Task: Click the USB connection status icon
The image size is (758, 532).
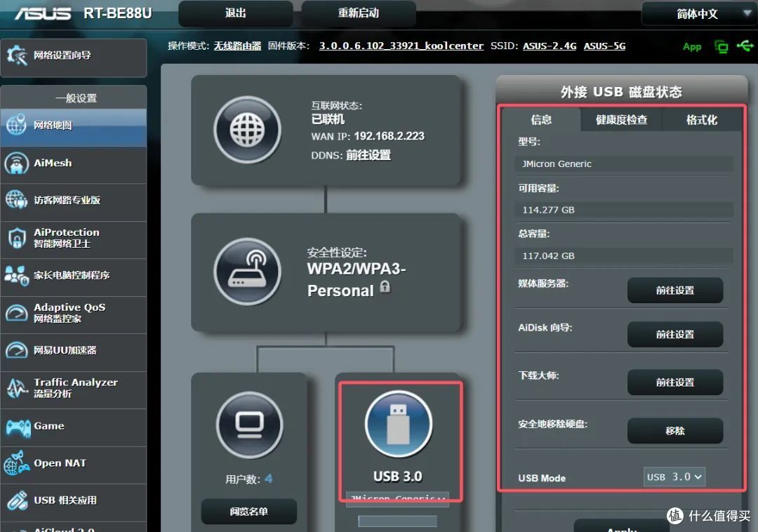Action: point(745,46)
